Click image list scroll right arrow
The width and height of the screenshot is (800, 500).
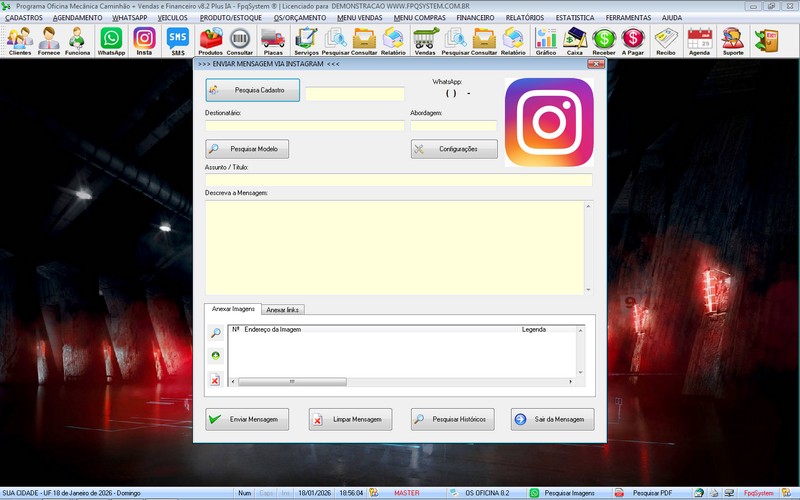click(x=570, y=382)
